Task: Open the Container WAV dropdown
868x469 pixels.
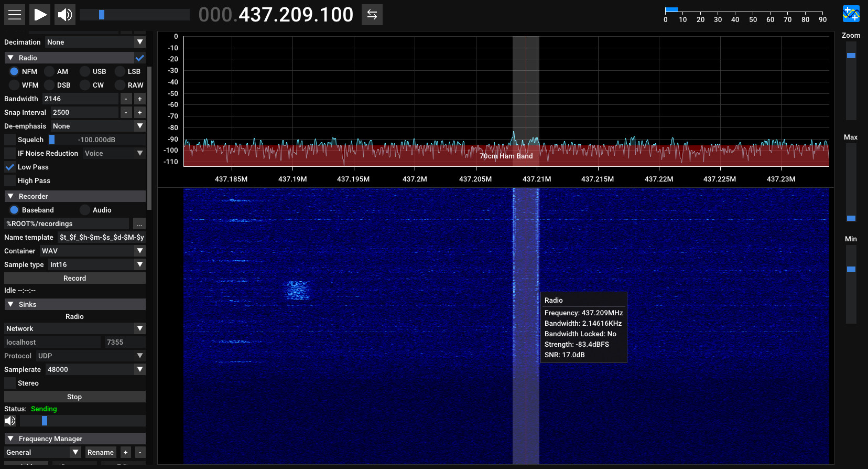Action: pos(92,251)
